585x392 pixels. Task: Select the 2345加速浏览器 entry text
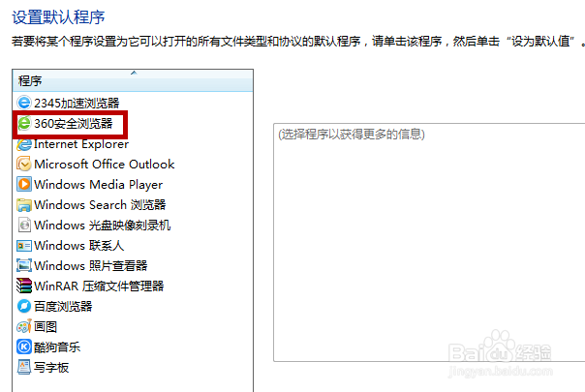(x=77, y=103)
